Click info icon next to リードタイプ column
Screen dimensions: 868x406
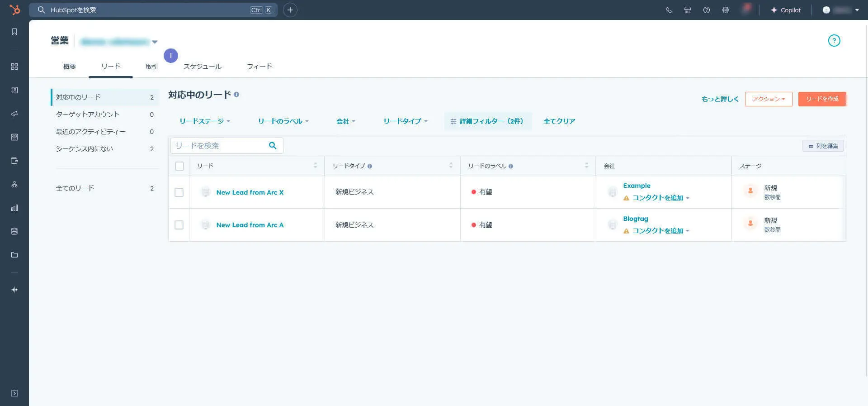[370, 166]
